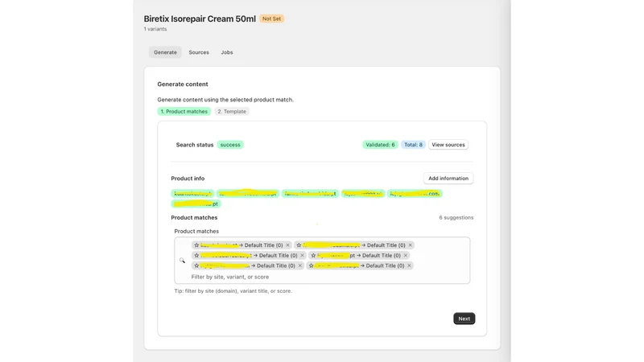Jump to step 2. Template
The height and width of the screenshot is (362, 644).
232,111
